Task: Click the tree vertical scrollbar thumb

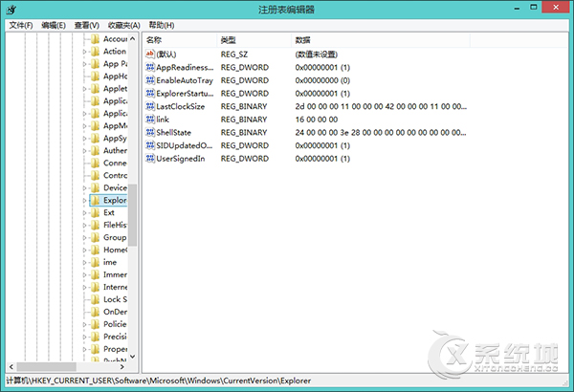Action: pyautogui.click(x=133, y=215)
